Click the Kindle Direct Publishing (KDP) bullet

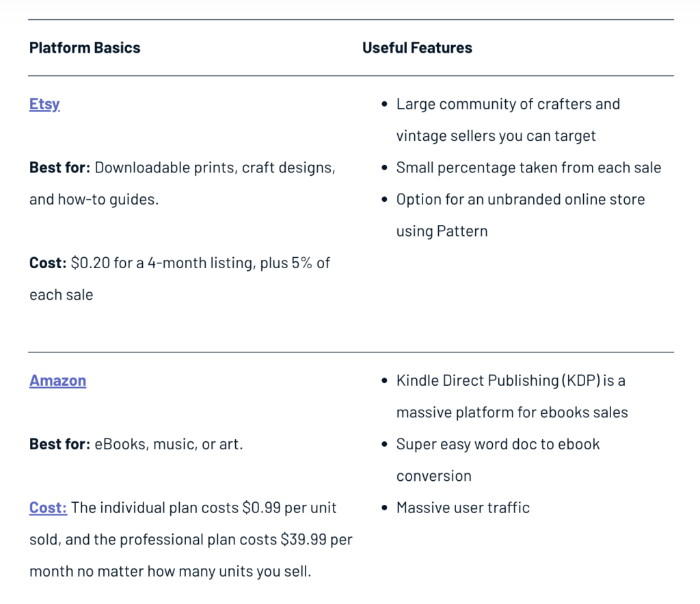pyautogui.click(x=512, y=396)
